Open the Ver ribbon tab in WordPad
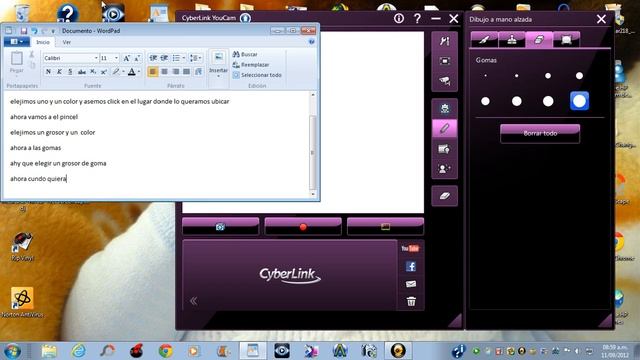This screenshot has height=360, width=640. coord(67,42)
